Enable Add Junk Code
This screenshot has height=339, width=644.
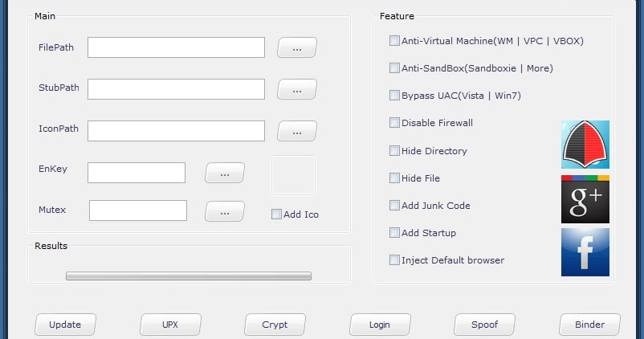click(394, 205)
